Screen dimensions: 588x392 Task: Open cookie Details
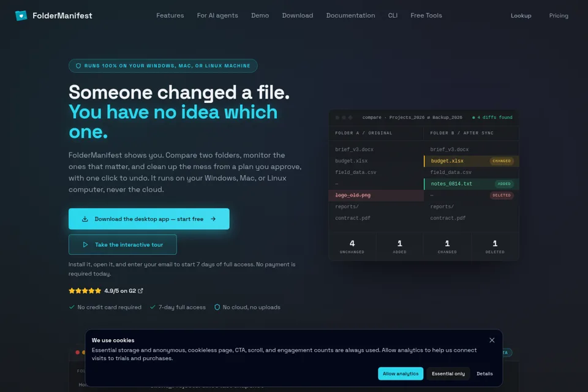[x=484, y=374]
